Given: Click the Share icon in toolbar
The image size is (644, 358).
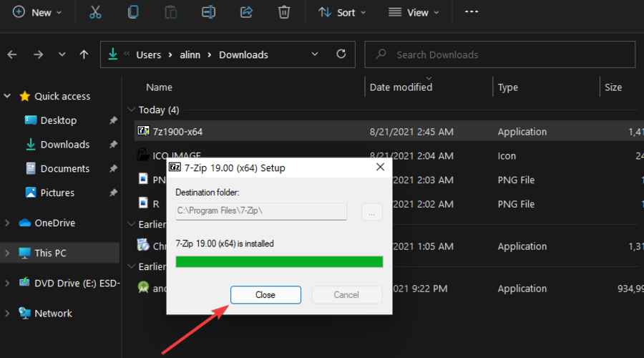Looking at the screenshot, I should (247, 12).
